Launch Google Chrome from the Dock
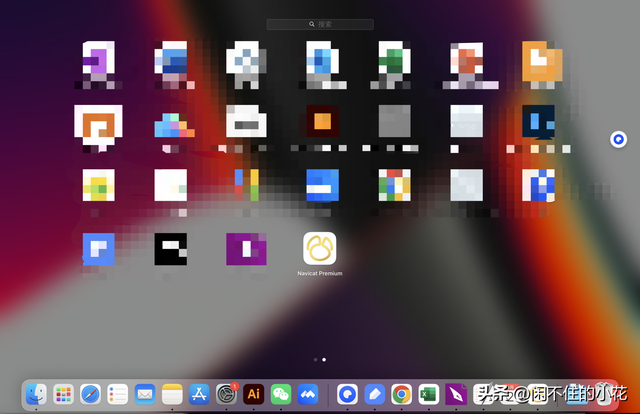 pos(402,394)
